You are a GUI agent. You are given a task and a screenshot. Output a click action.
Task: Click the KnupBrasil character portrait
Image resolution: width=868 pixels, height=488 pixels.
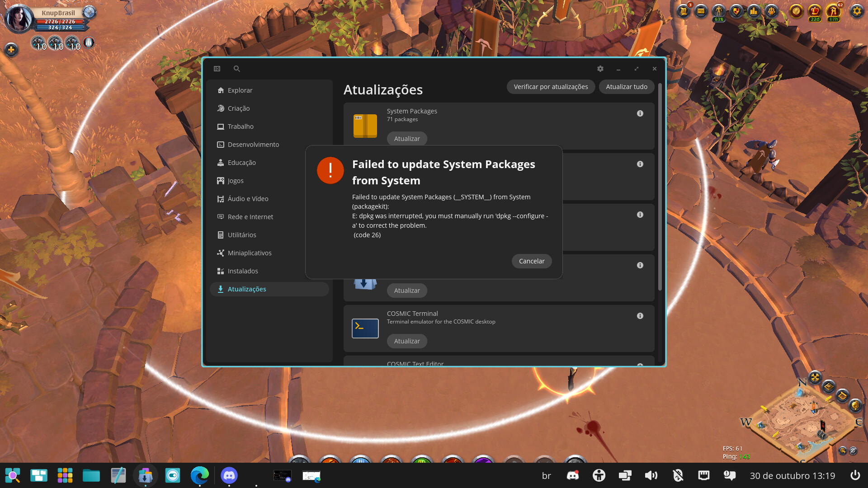pyautogui.click(x=19, y=19)
